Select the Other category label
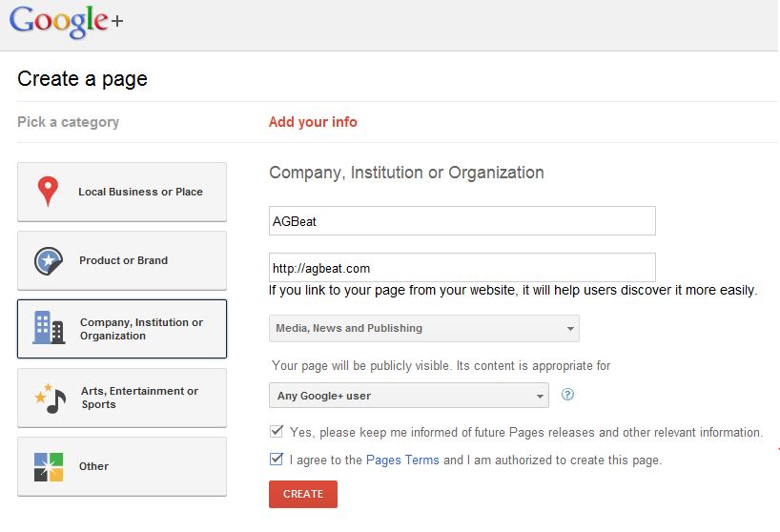This screenshot has width=780, height=532. (93, 466)
